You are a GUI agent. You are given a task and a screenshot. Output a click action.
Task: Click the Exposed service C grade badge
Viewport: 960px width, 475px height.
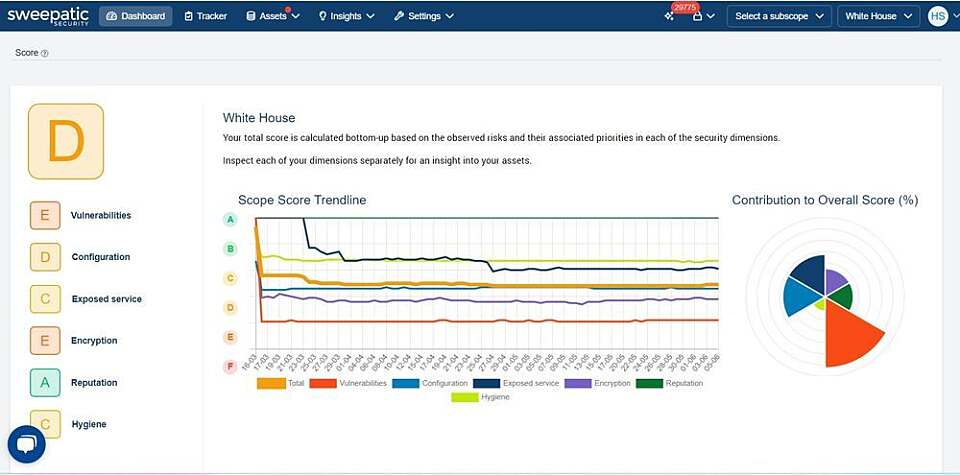point(45,299)
